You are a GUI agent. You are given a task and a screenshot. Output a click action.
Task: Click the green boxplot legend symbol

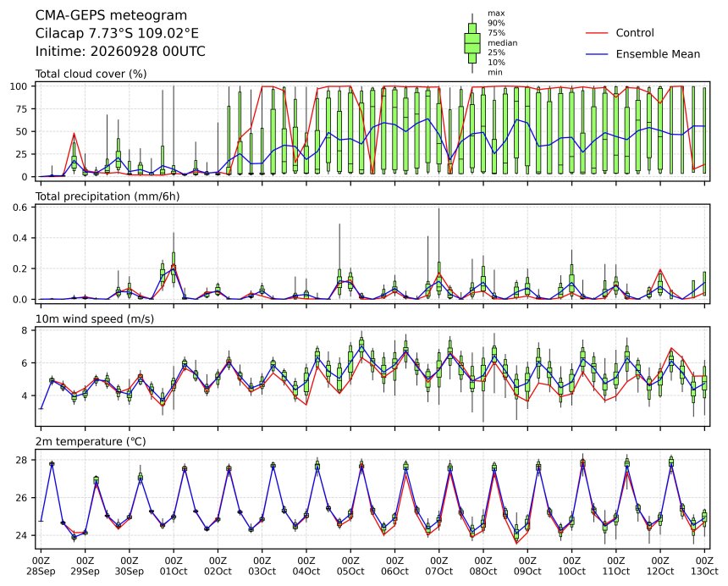pos(472,42)
